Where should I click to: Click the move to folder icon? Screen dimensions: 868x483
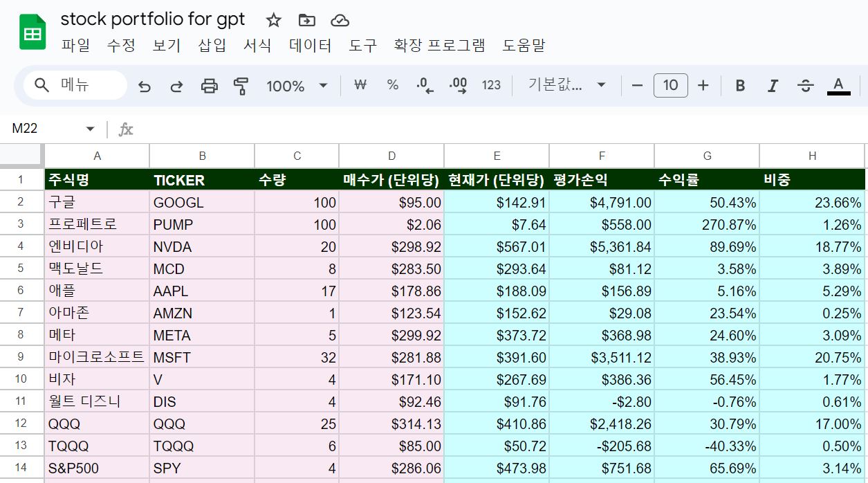click(306, 20)
